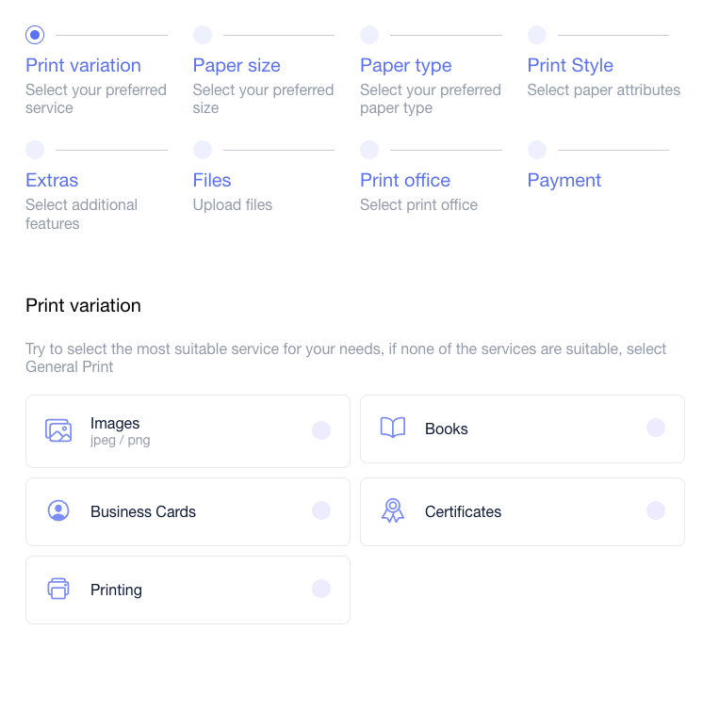Open the Paper type step
Viewport: 719px width, 728px height.
(405, 66)
